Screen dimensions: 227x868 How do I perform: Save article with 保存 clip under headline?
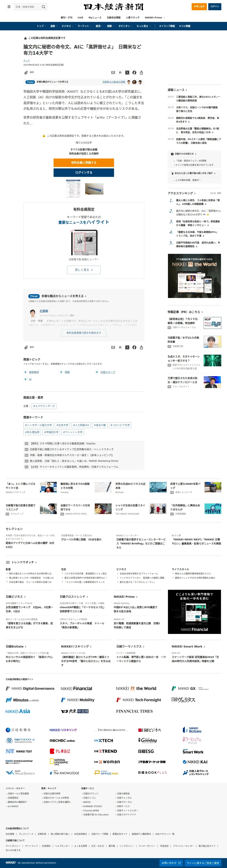(29, 72)
